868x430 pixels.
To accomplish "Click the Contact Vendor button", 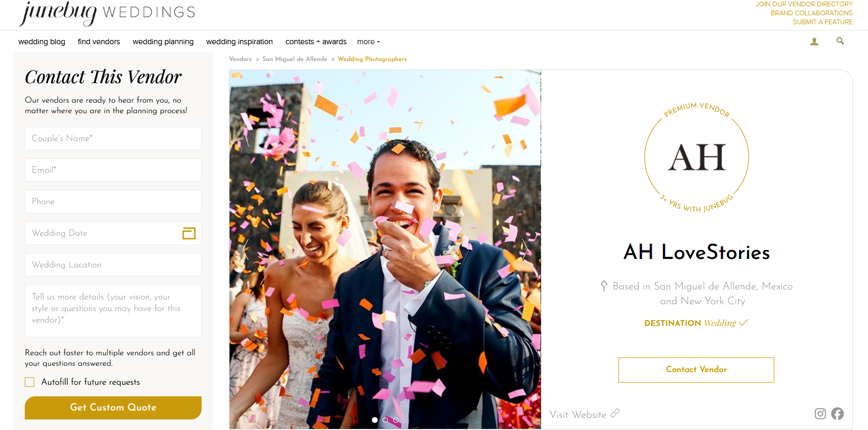I will (696, 370).
